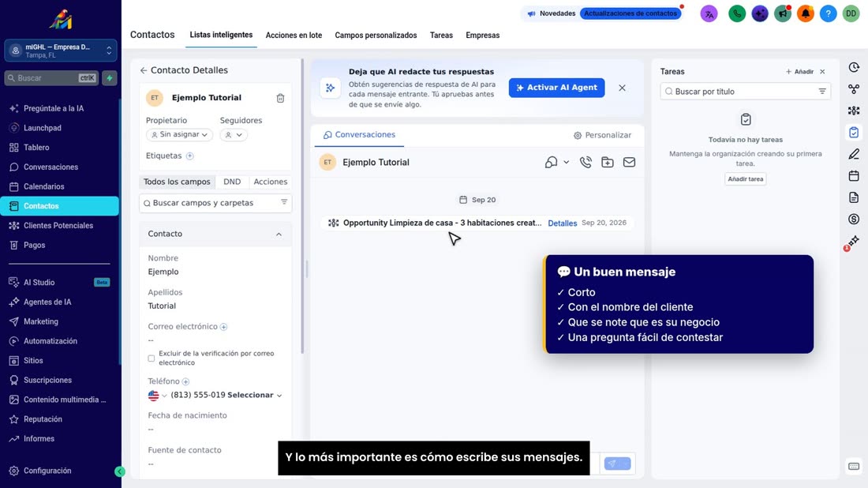Click the Actualizaciones de contactos pill
Viewport: 868px width, 488px height.
630,13
